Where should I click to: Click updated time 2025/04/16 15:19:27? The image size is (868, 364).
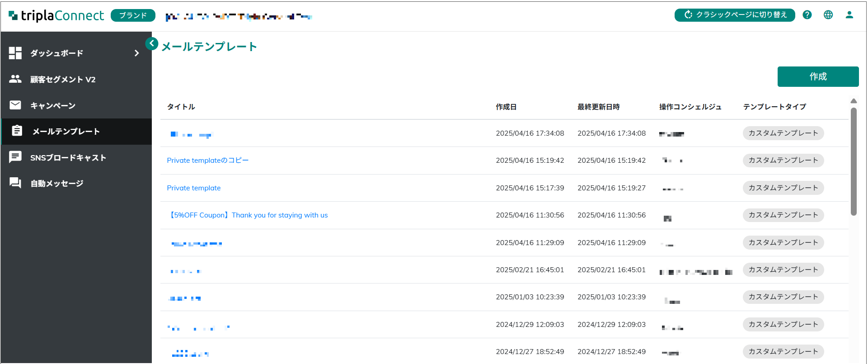tap(612, 188)
